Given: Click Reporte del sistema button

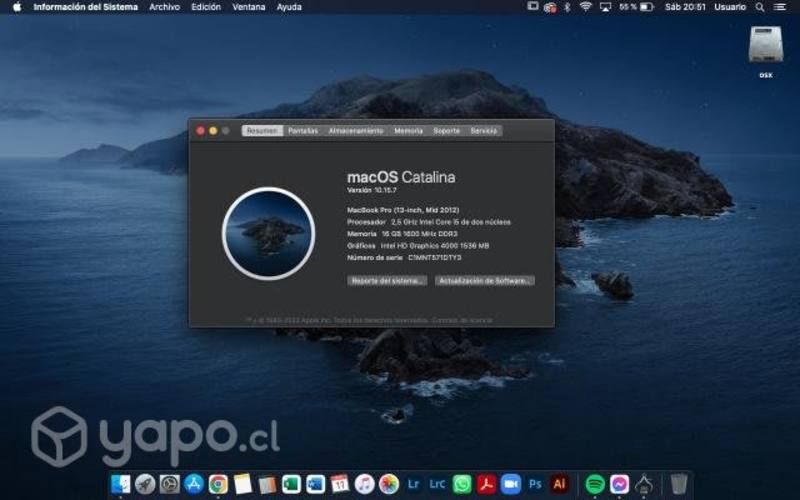Looking at the screenshot, I should pyautogui.click(x=387, y=281).
